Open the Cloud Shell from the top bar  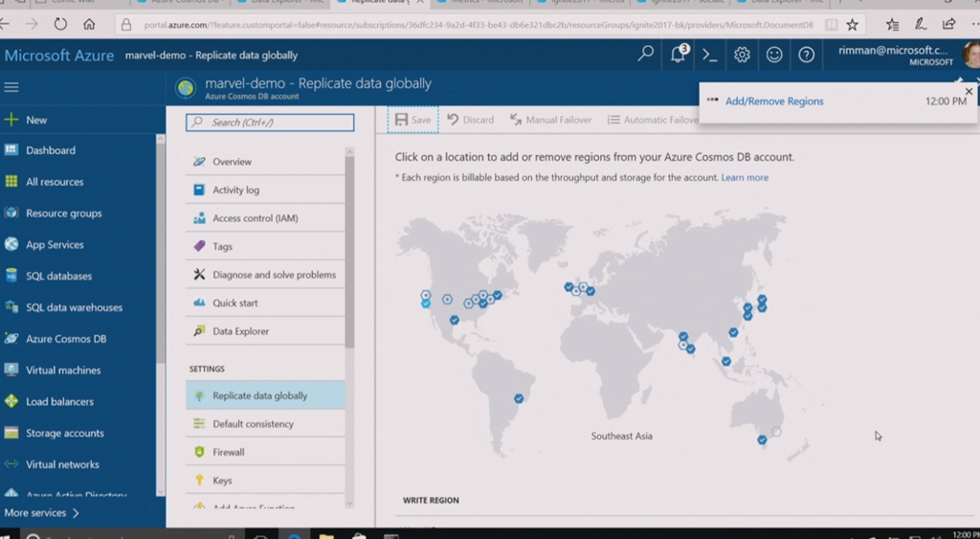pyautogui.click(x=709, y=56)
